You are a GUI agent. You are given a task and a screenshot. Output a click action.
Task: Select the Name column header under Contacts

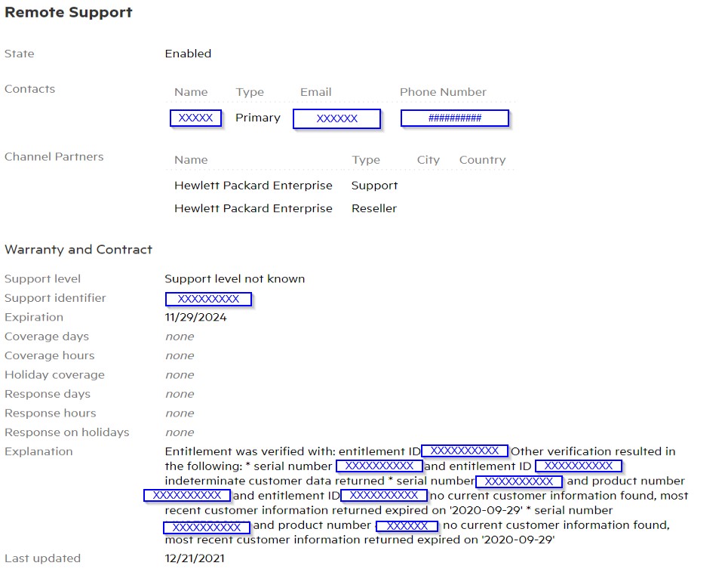pos(190,91)
